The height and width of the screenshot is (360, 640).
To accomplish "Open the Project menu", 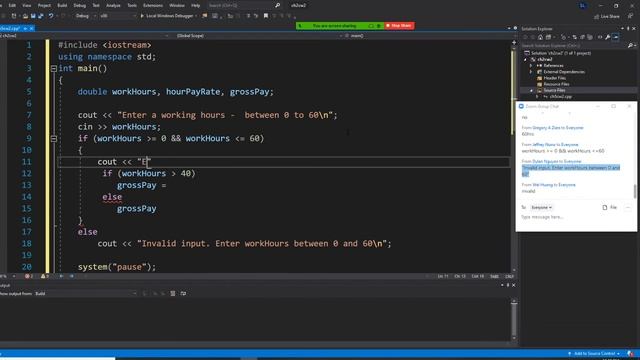I will point(44,5).
